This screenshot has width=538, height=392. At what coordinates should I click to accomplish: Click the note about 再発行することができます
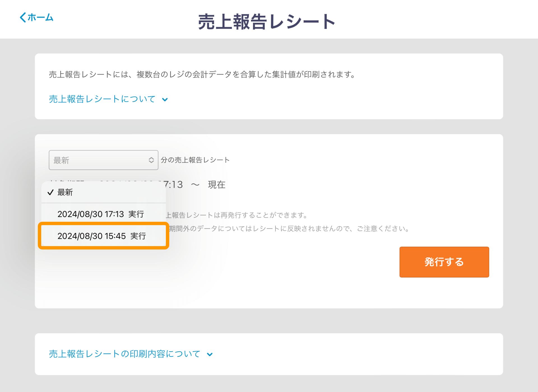pyautogui.click(x=237, y=215)
